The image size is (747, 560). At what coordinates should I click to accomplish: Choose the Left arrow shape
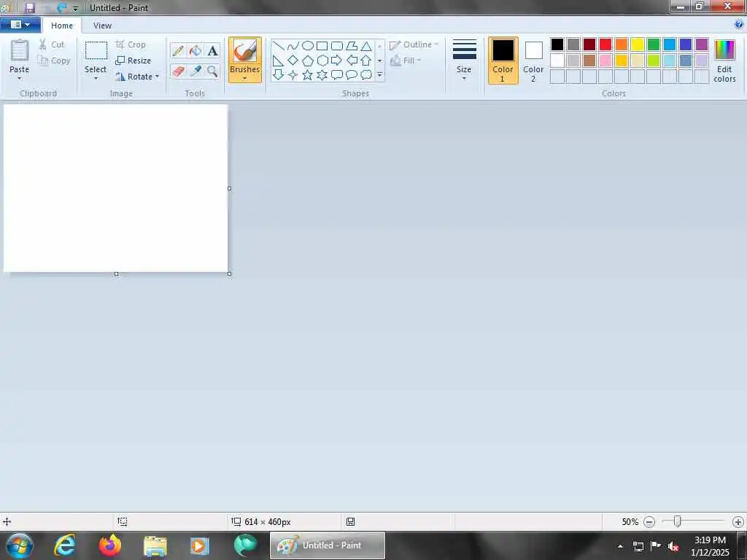[x=352, y=61]
